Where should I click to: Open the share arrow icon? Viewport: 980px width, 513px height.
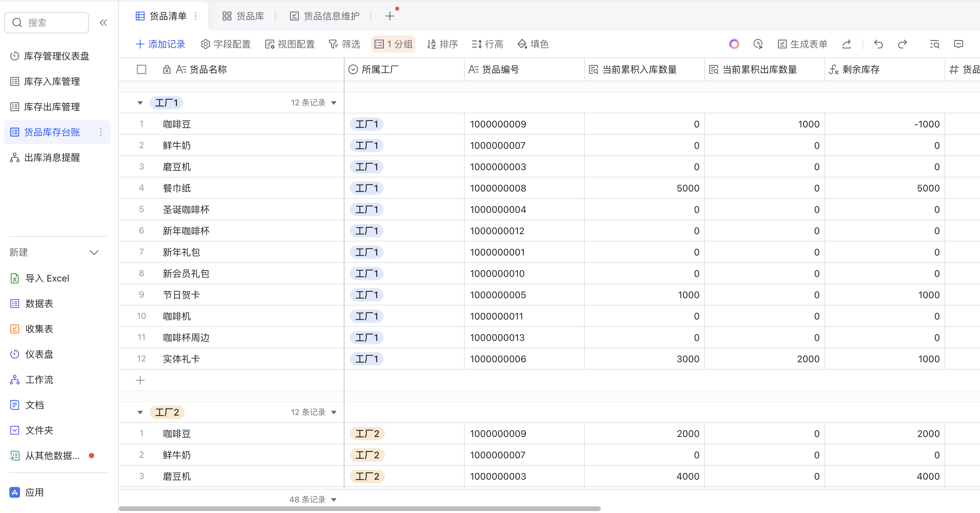coord(846,44)
